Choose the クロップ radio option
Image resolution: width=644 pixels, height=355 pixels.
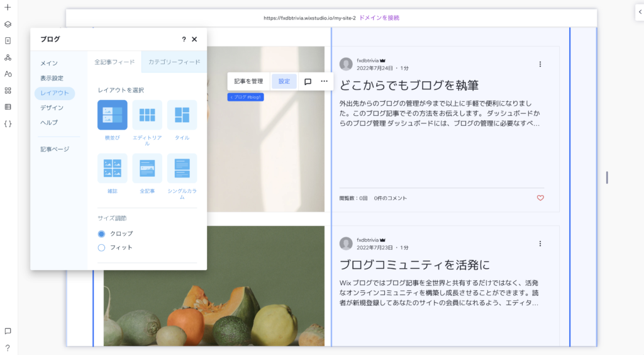(x=101, y=234)
